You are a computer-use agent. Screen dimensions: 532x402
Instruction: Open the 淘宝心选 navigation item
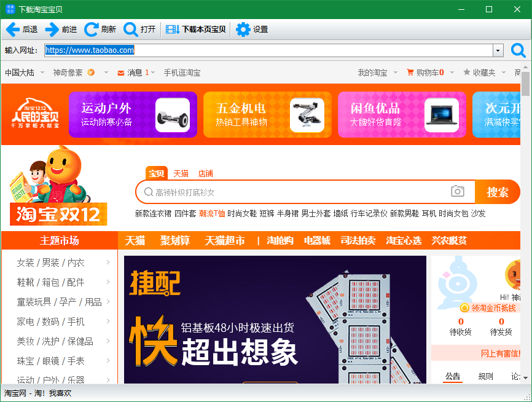[x=404, y=241]
